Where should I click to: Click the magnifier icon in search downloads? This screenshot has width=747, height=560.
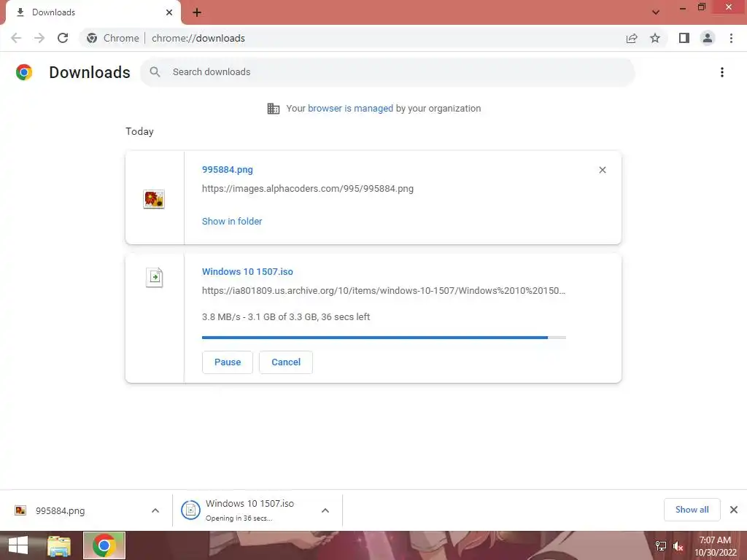(x=155, y=72)
